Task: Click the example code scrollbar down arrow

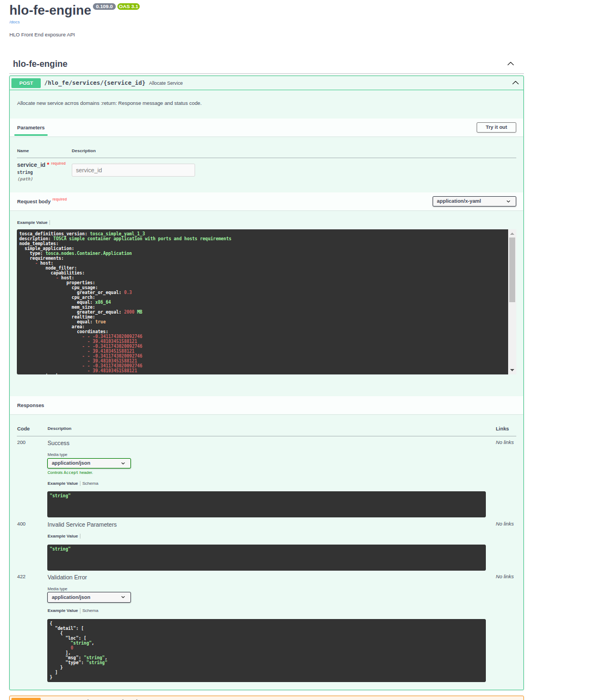Action: 512,370
